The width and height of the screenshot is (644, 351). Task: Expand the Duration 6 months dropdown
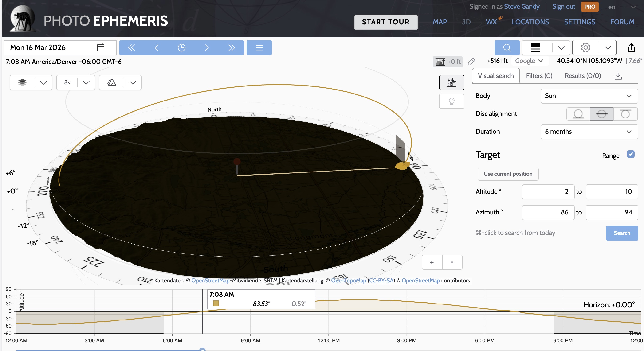coord(589,132)
